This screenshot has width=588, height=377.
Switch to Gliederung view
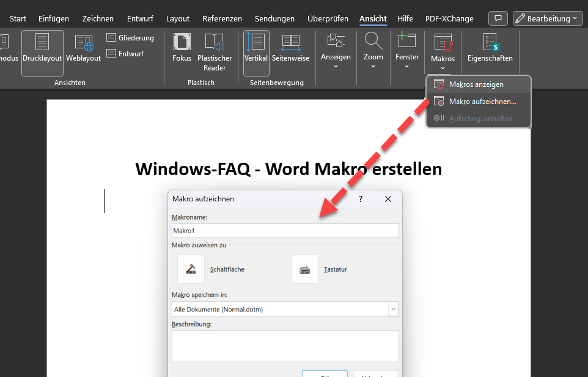130,38
